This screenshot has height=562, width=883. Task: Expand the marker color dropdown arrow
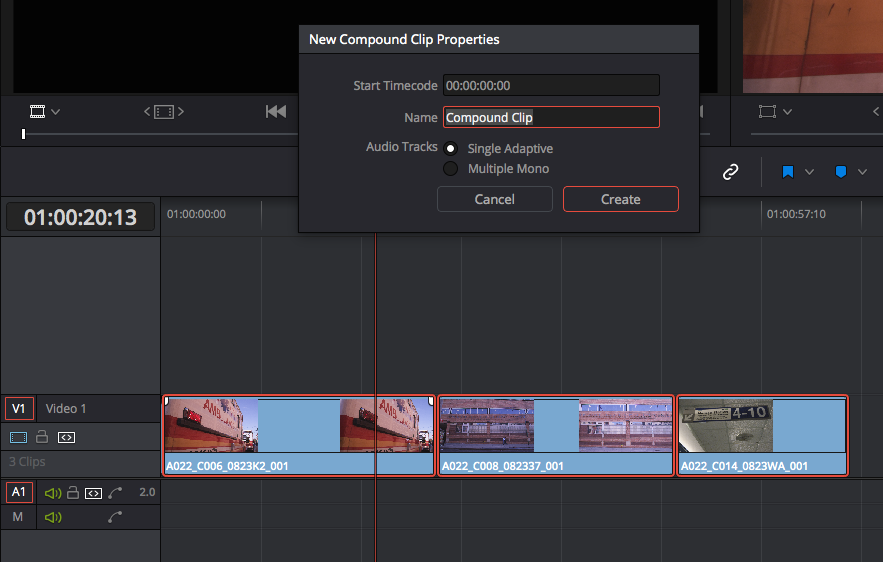[862, 172]
